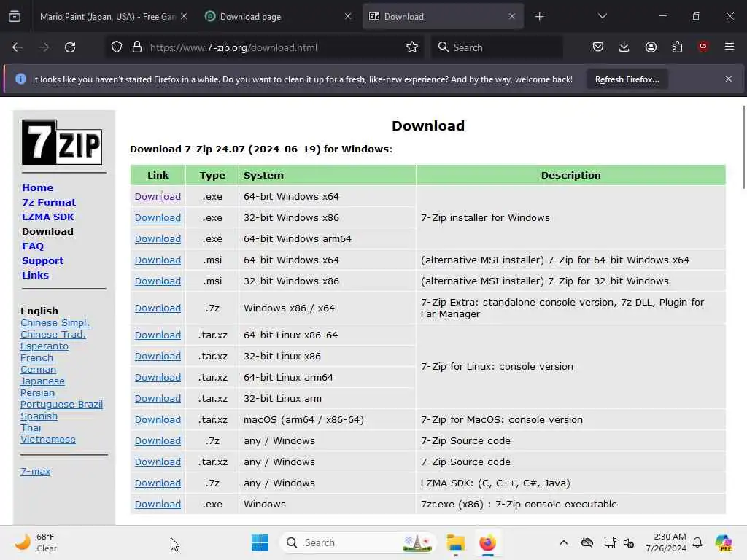
Task: Open the Support page
Action: coord(43,261)
